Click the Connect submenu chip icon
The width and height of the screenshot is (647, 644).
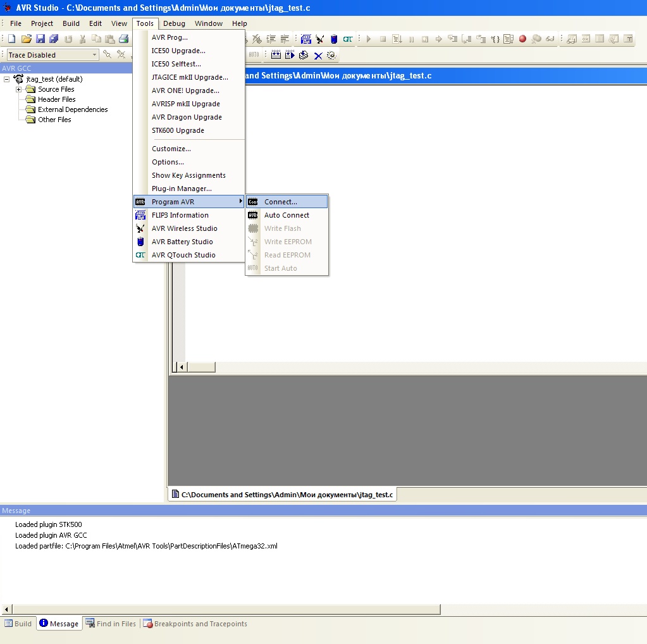pos(253,202)
